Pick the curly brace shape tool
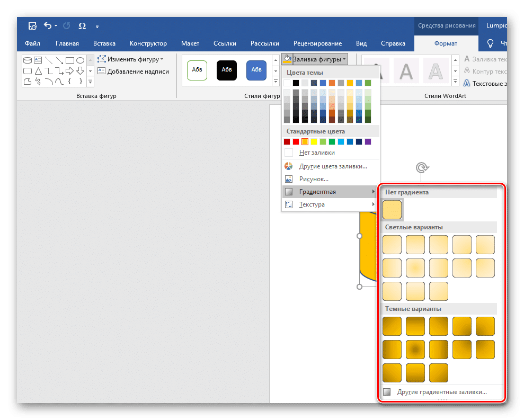524x420 pixels. (69, 82)
